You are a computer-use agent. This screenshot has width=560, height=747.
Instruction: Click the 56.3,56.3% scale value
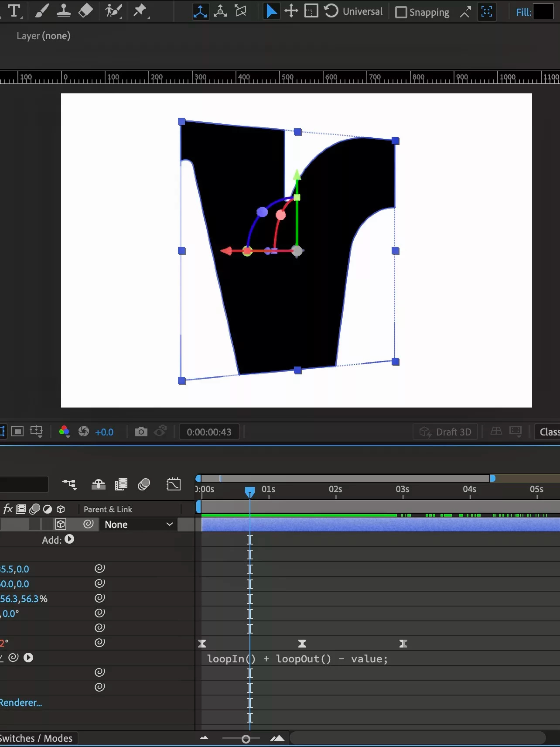tap(24, 599)
